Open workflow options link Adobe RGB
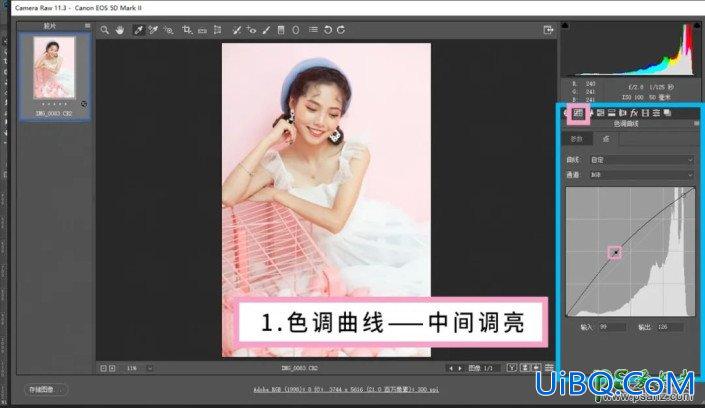 (346, 389)
